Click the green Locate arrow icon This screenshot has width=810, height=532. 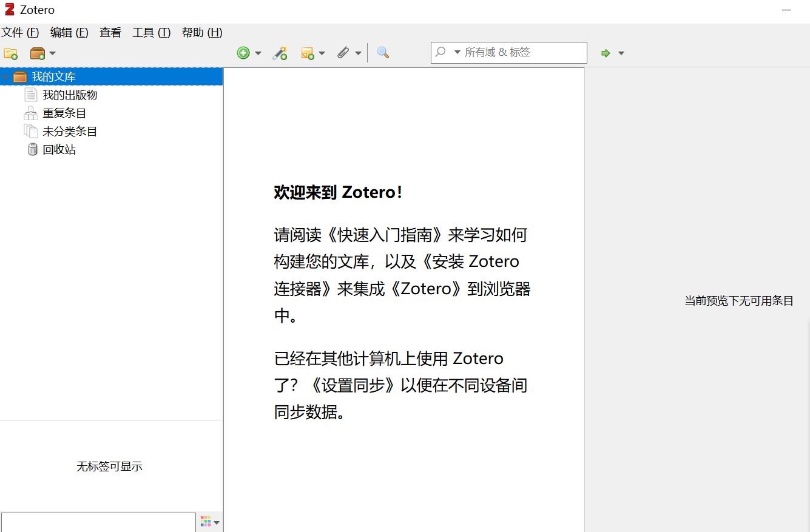(x=605, y=53)
